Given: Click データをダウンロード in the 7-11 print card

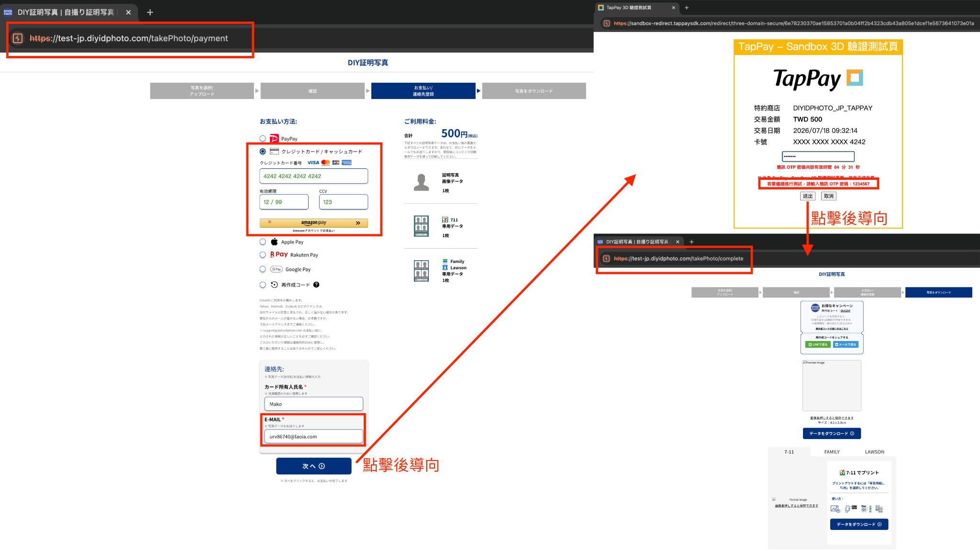Looking at the screenshot, I should [x=859, y=524].
